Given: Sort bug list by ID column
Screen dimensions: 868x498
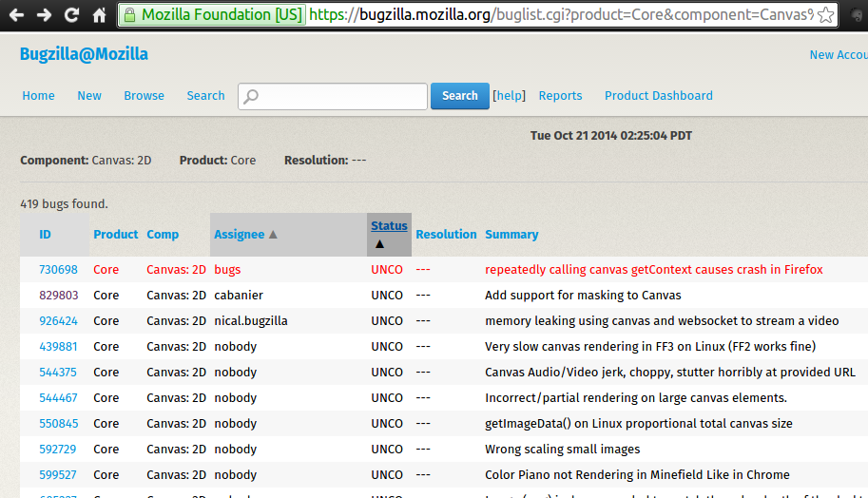Looking at the screenshot, I should (x=45, y=235).
